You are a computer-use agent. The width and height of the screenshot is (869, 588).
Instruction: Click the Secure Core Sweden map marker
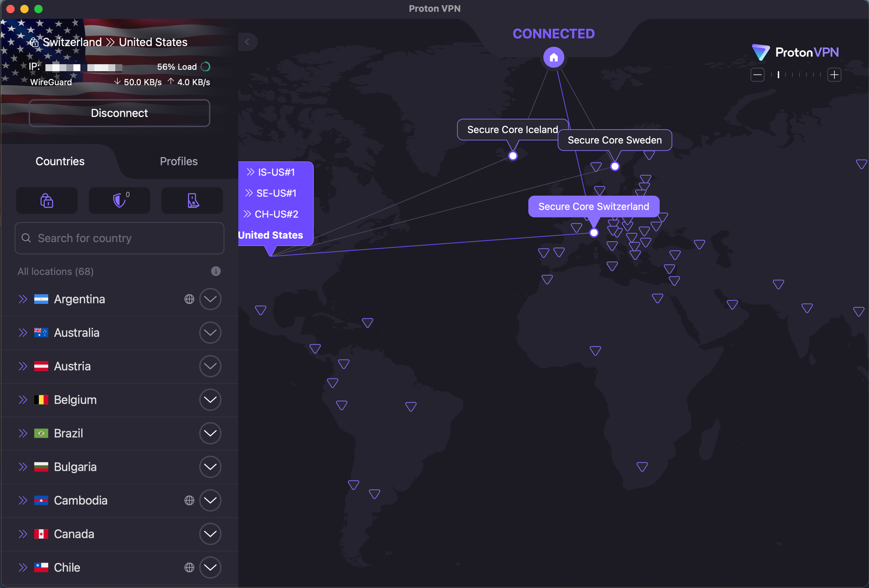[x=614, y=166]
